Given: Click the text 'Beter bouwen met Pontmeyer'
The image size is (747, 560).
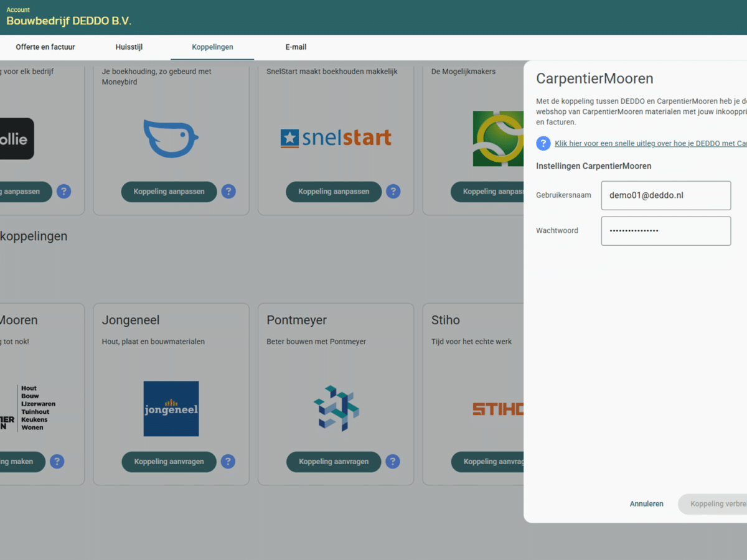Looking at the screenshot, I should (316, 342).
